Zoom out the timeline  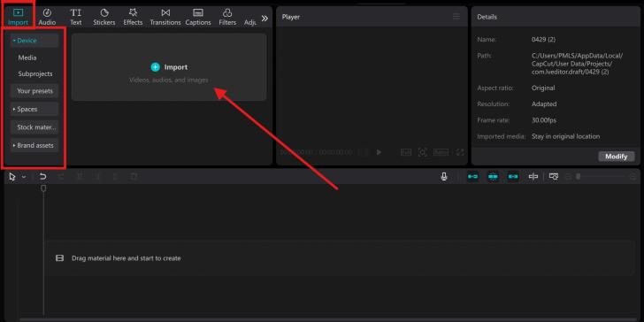pyautogui.click(x=568, y=177)
